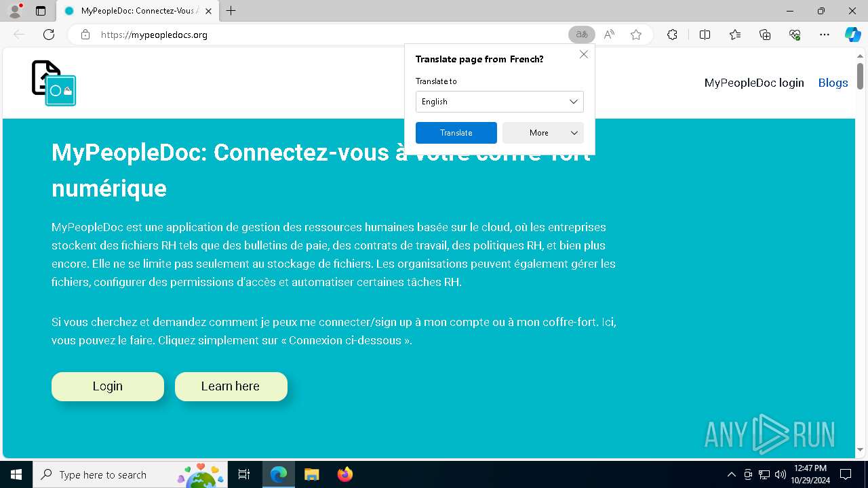Image resolution: width=868 pixels, height=488 pixels.
Task: Click the blue Translate button
Action: 456,133
